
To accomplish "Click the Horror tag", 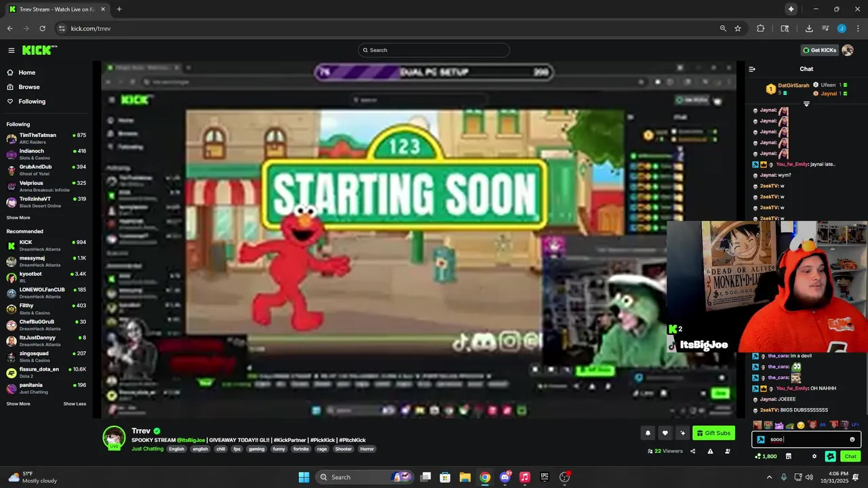I will pos(367,449).
